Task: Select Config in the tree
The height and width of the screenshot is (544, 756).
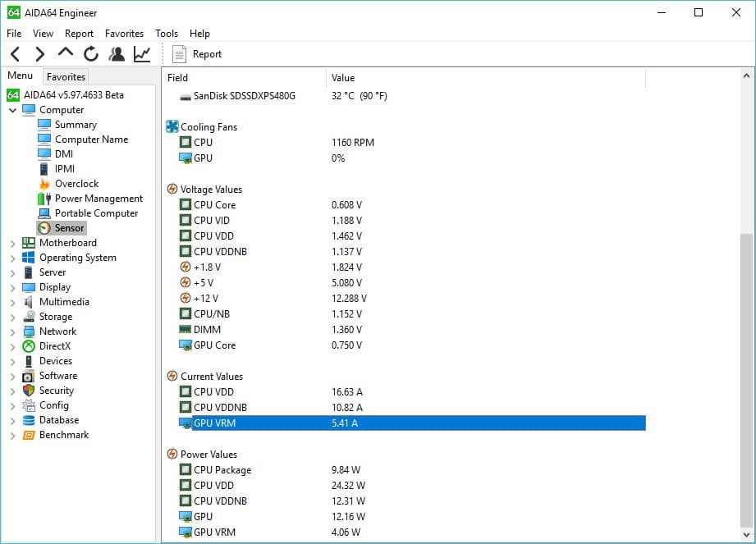Action: (x=54, y=405)
